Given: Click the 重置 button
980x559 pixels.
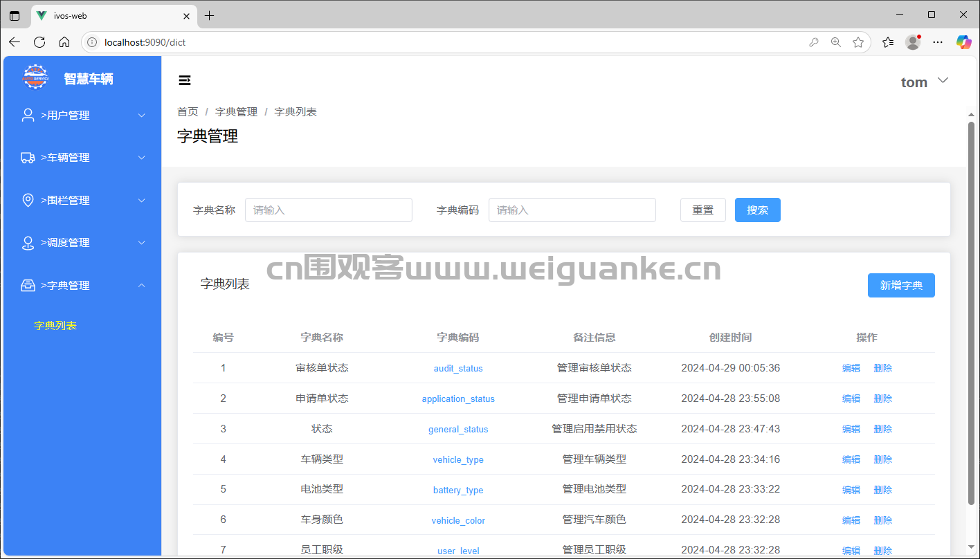Looking at the screenshot, I should [x=703, y=210].
